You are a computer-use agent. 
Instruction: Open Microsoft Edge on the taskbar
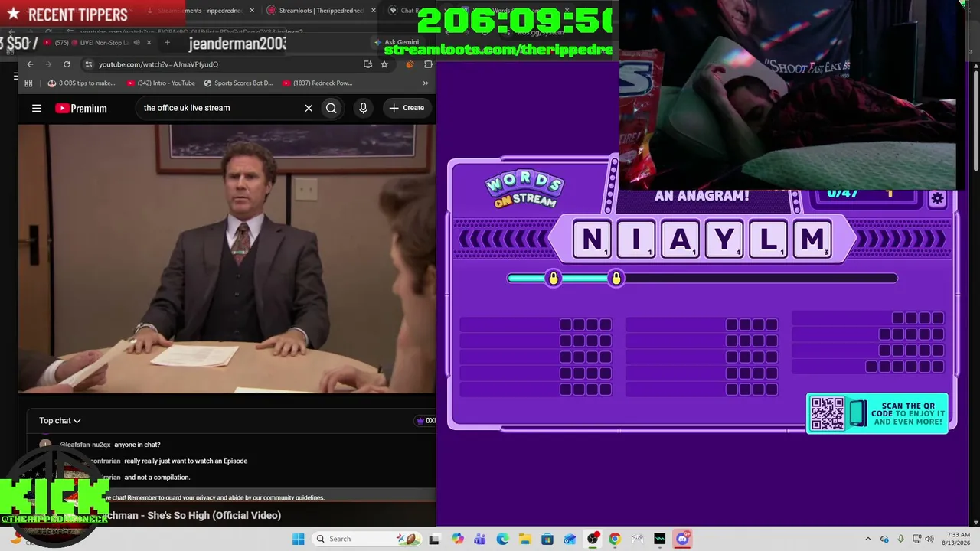[502, 539]
